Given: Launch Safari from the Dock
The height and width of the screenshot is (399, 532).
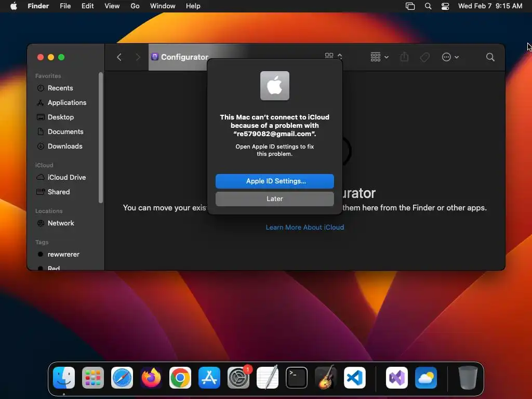Looking at the screenshot, I should point(122,378).
